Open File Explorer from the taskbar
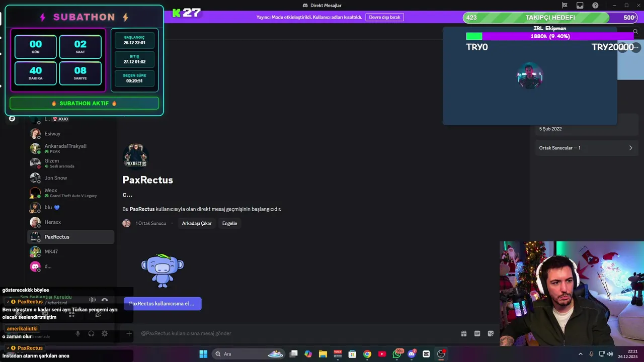644x362 pixels. point(323,354)
